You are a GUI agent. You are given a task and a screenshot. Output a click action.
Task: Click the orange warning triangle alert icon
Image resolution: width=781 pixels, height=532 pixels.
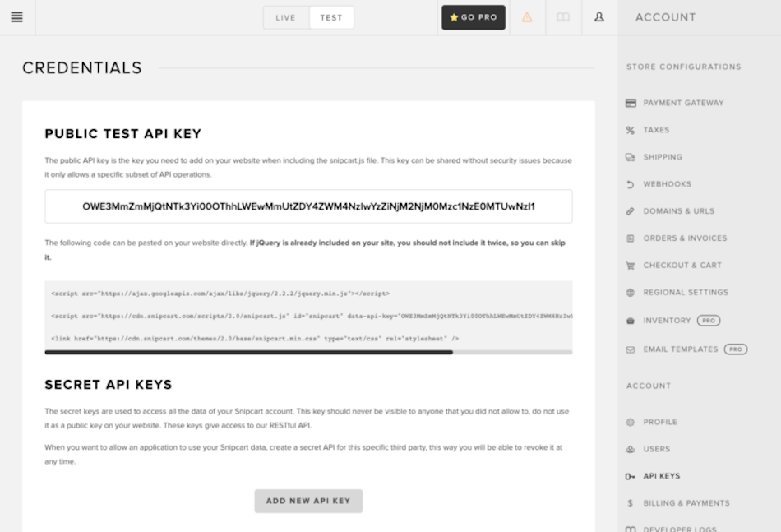[527, 16]
